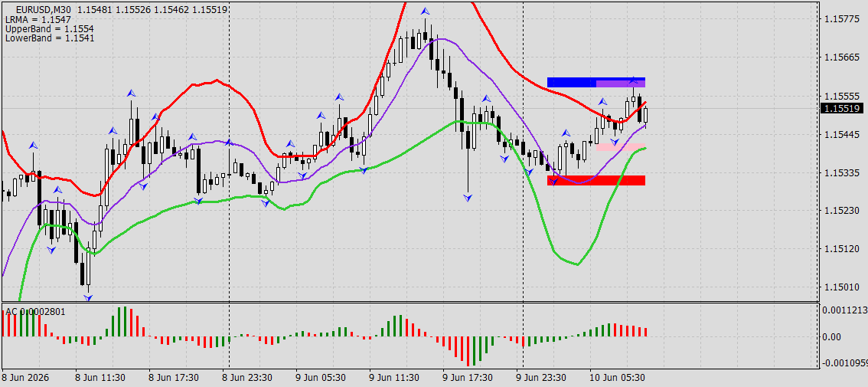
Task: Click the 8 Jun 2026 date label
Action: pyautogui.click(x=26, y=378)
